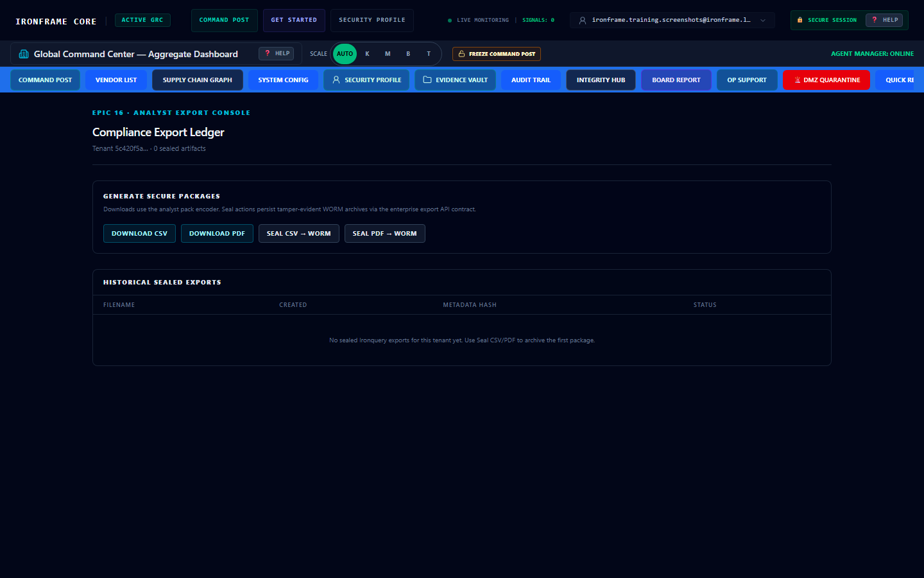The image size is (924, 578).
Task: Open the Get Started top navigation item
Action: [x=294, y=21]
